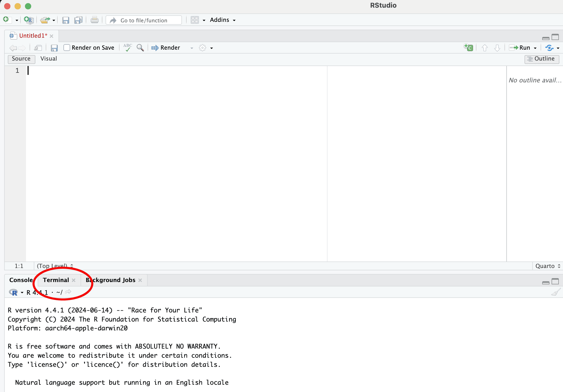The image size is (563, 392).
Task: Click the Go to file/function field
Action: [144, 20]
